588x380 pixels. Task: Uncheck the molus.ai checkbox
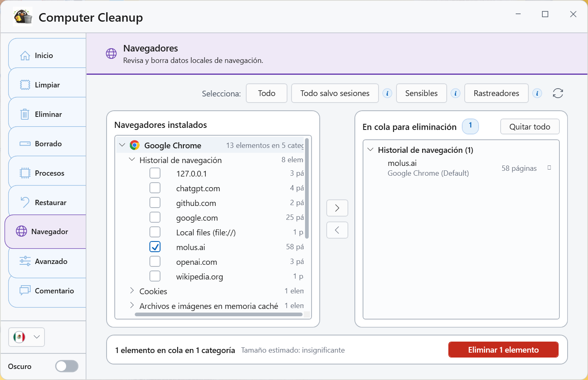pos(155,247)
